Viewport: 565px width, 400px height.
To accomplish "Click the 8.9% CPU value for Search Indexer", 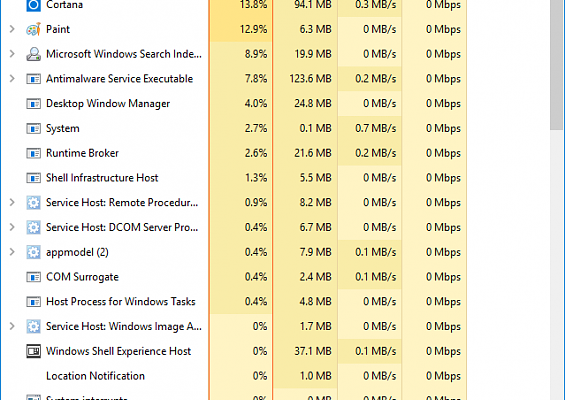I will point(256,54).
